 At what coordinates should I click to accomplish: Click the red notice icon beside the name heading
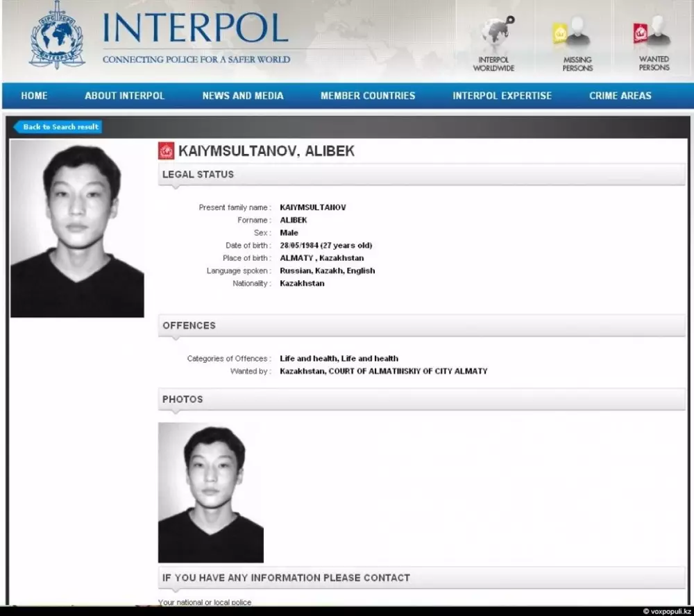pos(167,151)
